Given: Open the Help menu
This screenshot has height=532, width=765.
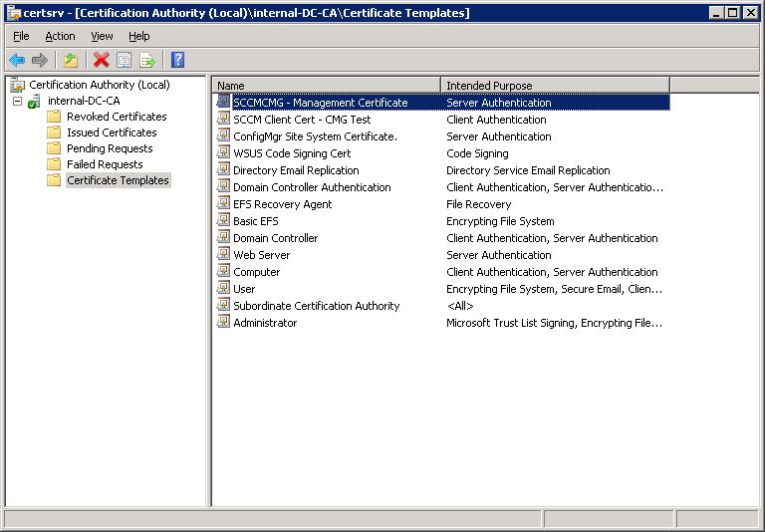Looking at the screenshot, I should 139,36.
